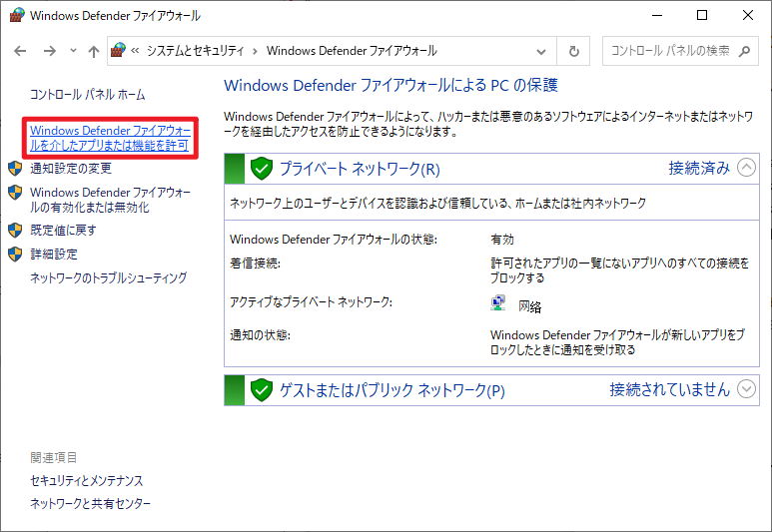
Task: Click the 网络 network icon
Action: [x=498, y=303]
